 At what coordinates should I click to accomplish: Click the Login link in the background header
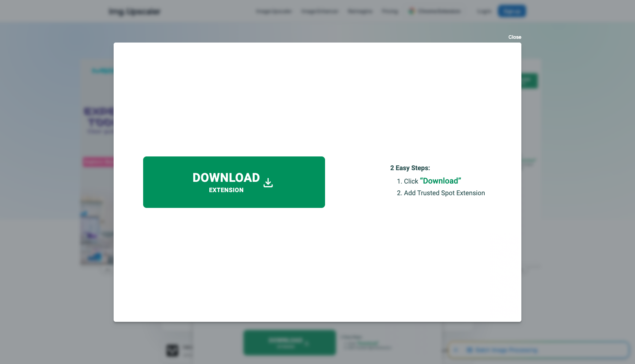[484, 11]
